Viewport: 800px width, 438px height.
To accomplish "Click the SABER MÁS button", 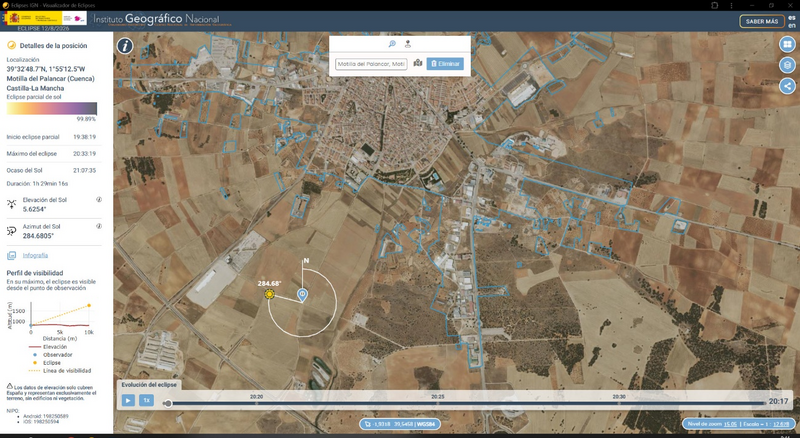I will pos(762,21).
